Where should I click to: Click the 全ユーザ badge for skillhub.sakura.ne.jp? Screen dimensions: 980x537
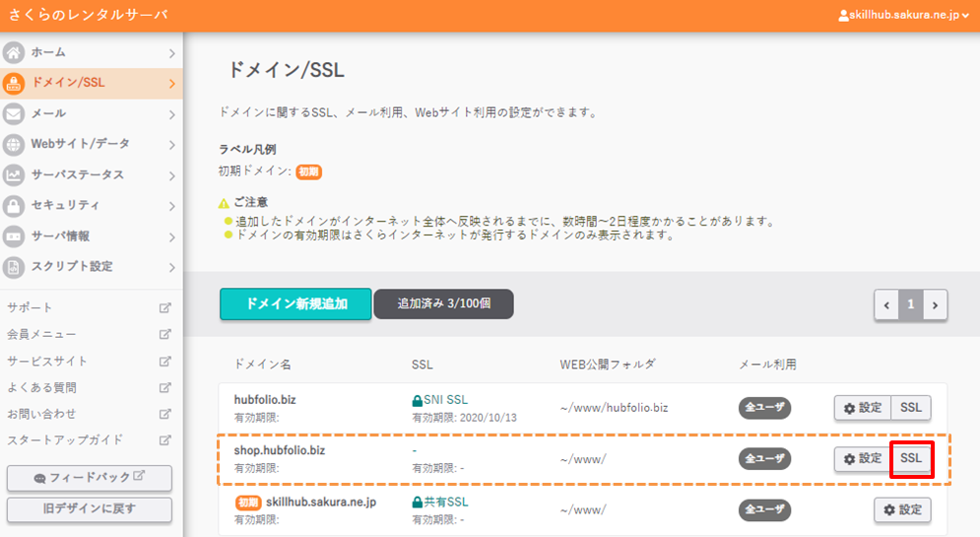(764, 510)
